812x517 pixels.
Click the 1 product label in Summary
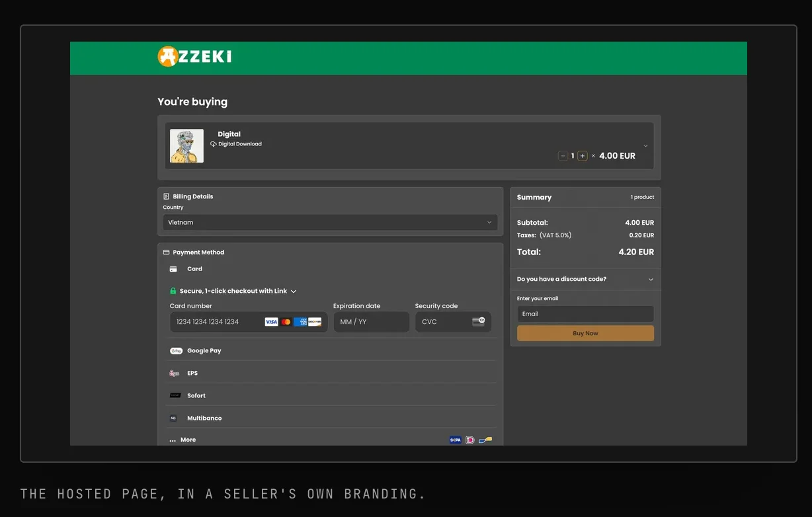coord(642,197)
